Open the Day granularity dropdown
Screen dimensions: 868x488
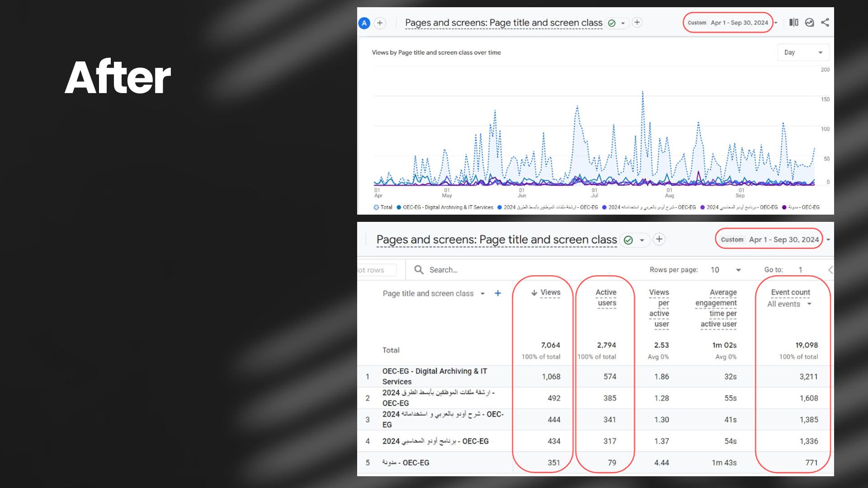coord(803,52)
